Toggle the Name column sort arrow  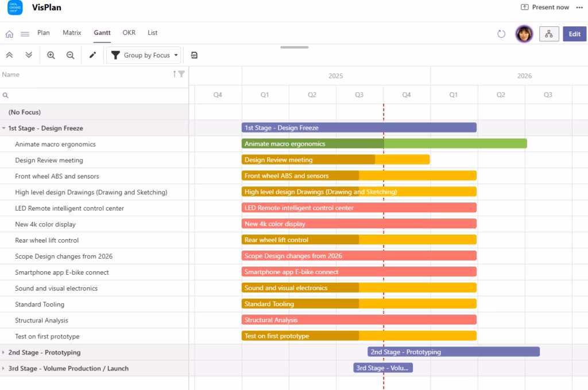175,74
